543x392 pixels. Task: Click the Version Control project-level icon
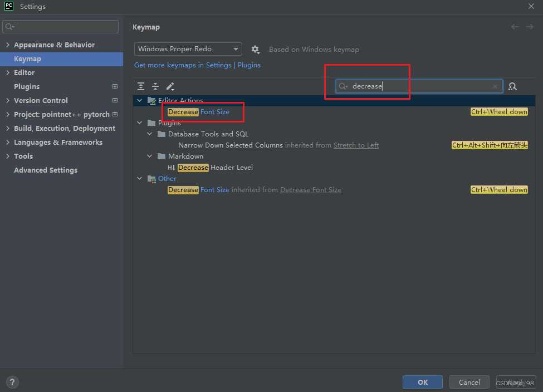(115, 100)
